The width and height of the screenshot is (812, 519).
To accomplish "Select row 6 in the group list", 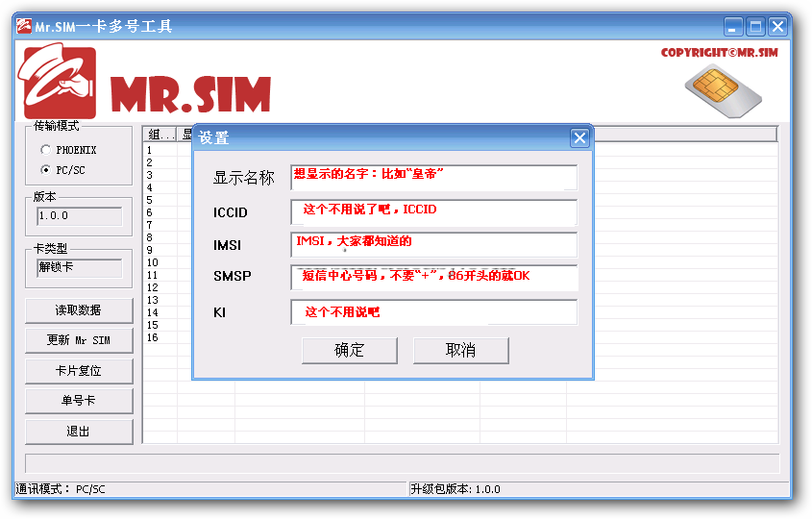I will 149,212.
